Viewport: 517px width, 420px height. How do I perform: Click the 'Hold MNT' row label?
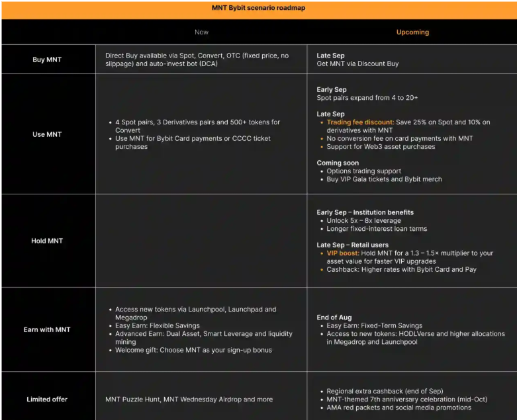tap(47, 241)
